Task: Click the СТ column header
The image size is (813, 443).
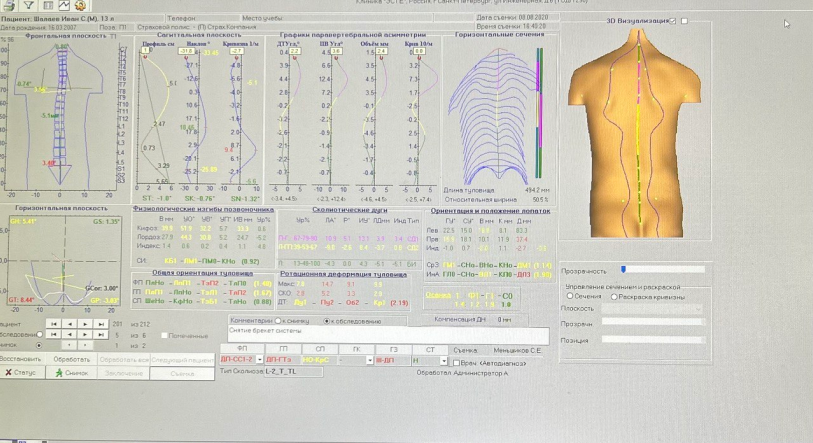Action: coord(429,349)
